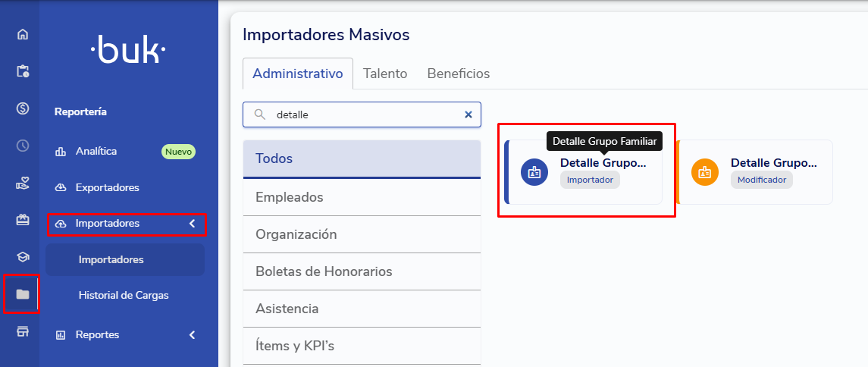Image resolution: width=868 pixels, height=367 pixels.
Task: Open Analítica menu item
Action: [x=96, y=151]
